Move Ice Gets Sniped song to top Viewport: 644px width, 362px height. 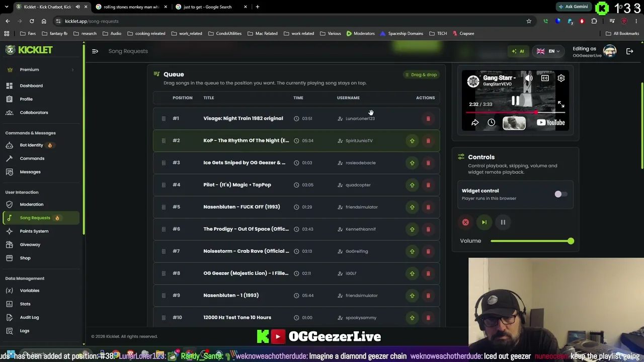(x=412, y=163)
